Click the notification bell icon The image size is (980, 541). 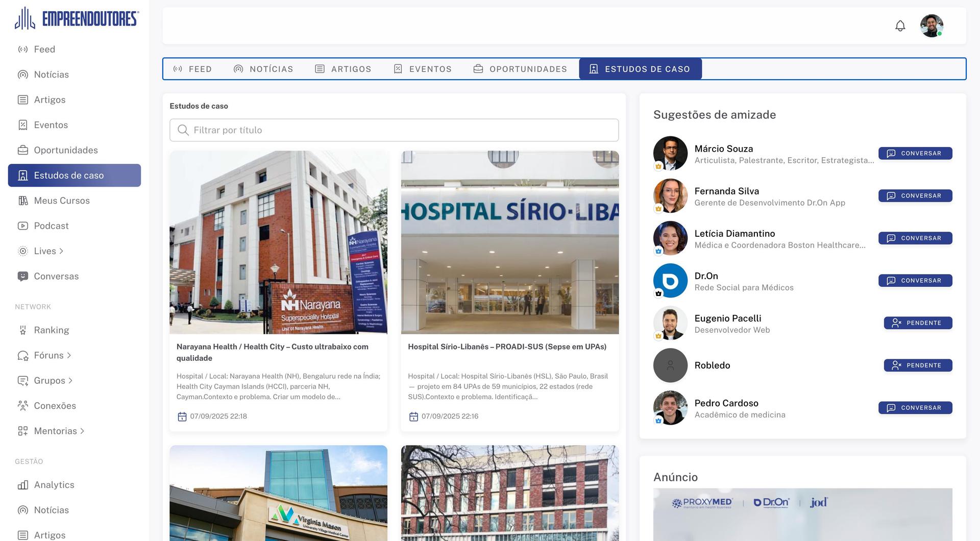(900, 26)
